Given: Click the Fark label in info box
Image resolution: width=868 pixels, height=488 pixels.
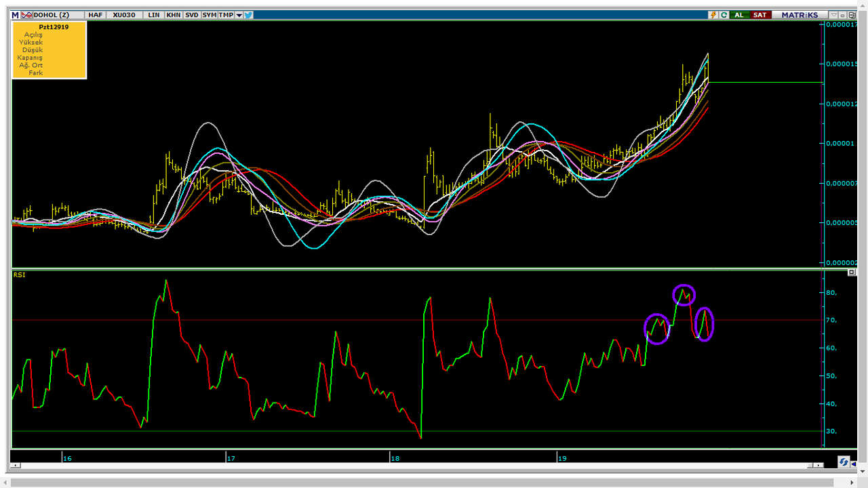Looking at the screenshot, I should click(x=36, y=73).
